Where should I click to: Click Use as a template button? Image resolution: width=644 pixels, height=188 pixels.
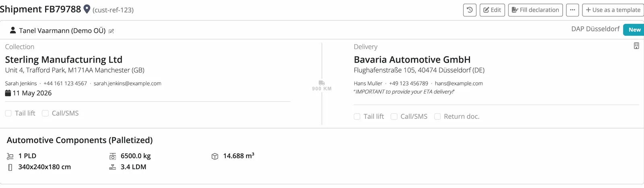pos(613,10)
